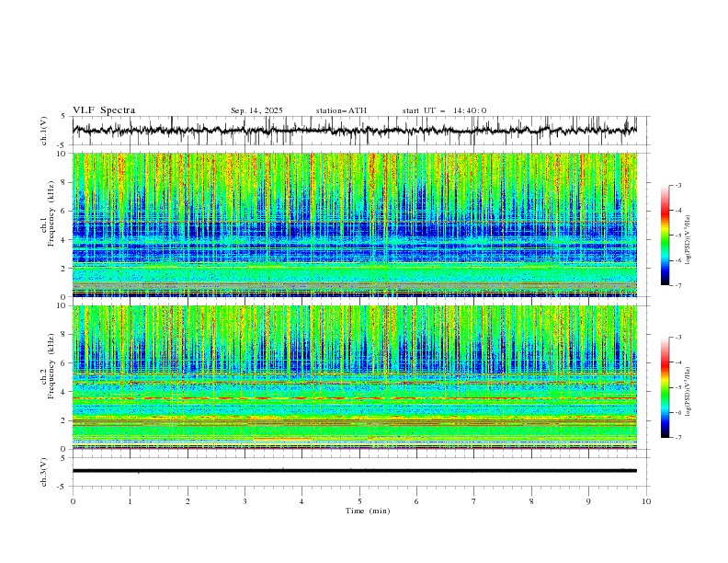Click time axis tick label '9'

588,501
